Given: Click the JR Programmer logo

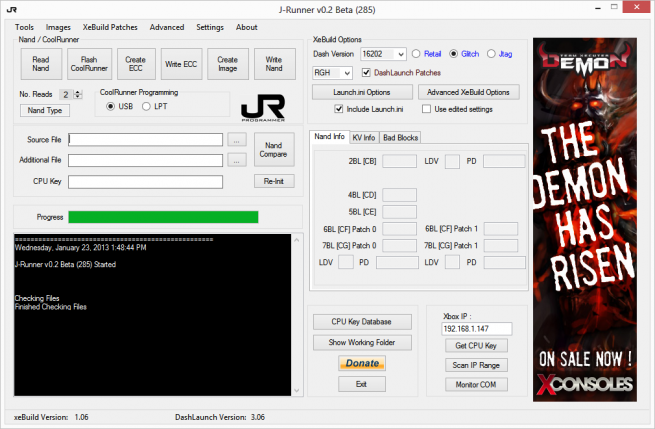Looking at the screenshot, I should pyautogui.click(x=263, y=106).
